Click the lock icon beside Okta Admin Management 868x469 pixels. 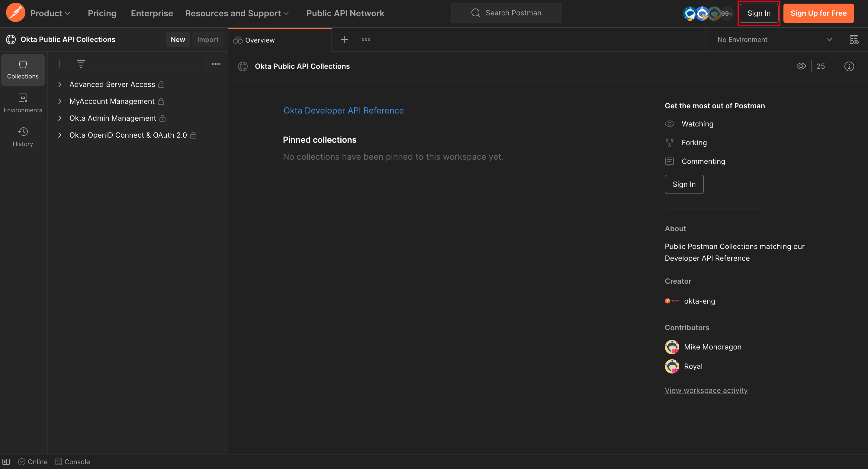click(x=162, y=118)
